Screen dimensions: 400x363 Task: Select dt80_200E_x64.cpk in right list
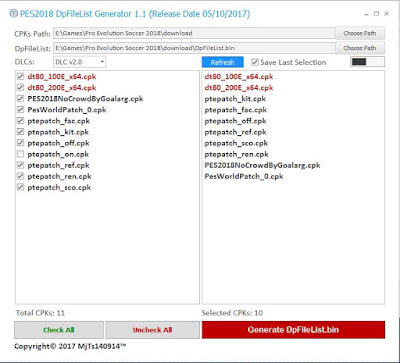click(x=239, y=88)
